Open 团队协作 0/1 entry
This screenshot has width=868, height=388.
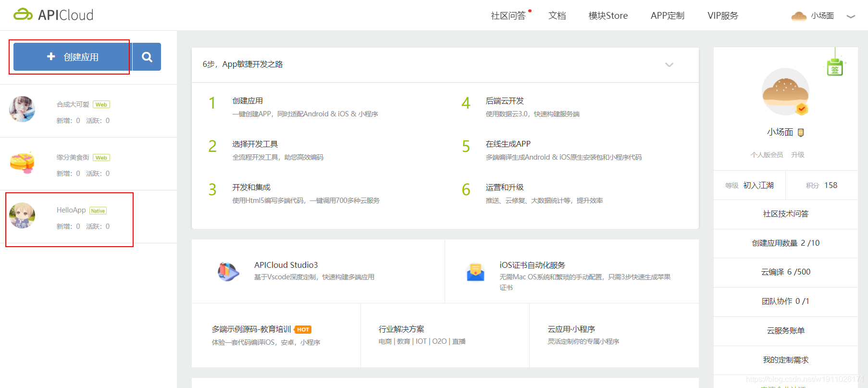coord(786,301)
